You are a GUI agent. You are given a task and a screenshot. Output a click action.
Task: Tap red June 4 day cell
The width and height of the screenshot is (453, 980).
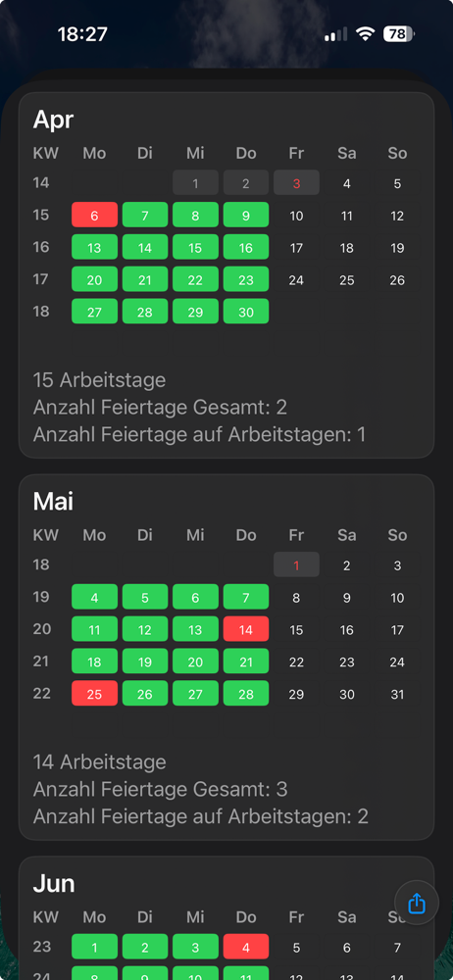point(246,947)
